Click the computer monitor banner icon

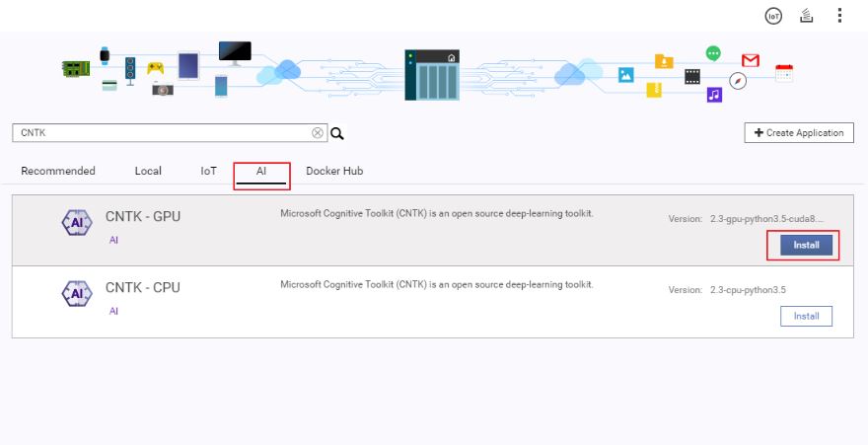tap(235, 53)
